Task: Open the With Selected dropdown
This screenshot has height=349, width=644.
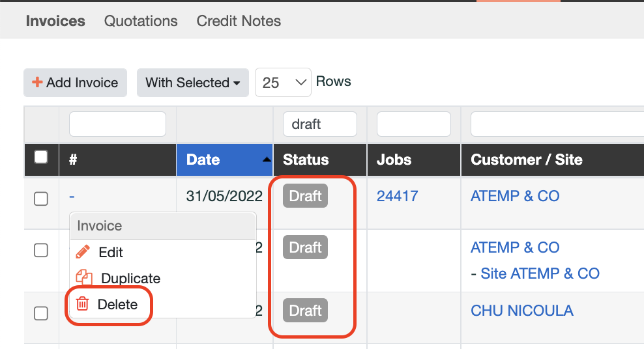Action: pyautogui.click(x=192, y=83)
